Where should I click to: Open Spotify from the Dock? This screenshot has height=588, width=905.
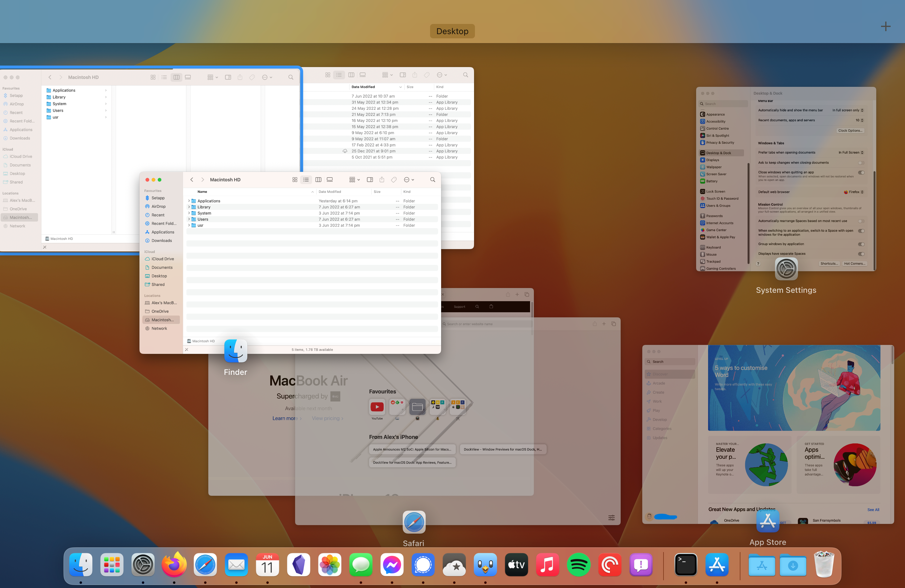pyautogui.click(x=578, y=565)
